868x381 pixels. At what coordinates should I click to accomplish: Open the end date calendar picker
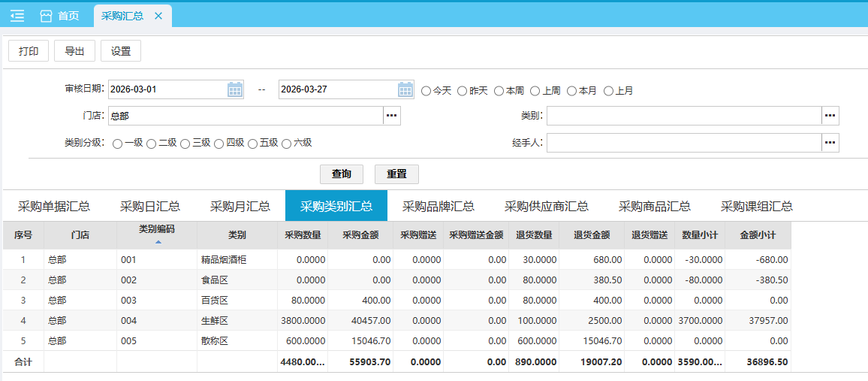pyautogui.click(x=405, y=89)
